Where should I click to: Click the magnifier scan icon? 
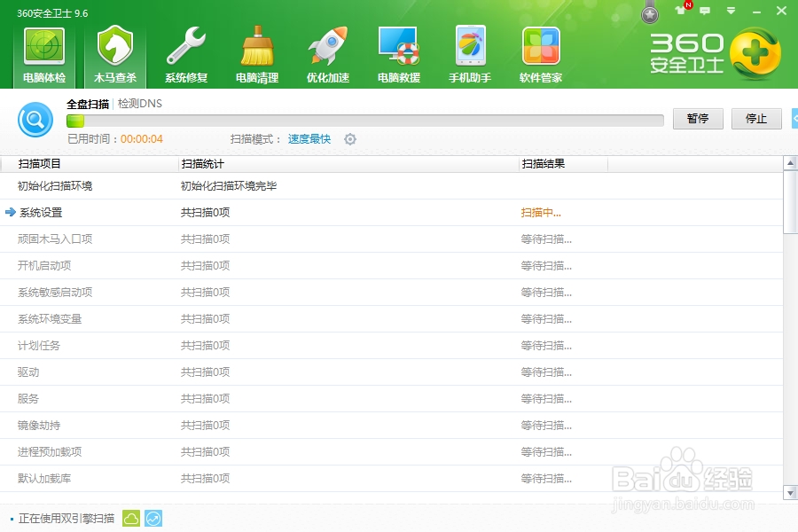point(35,120)
